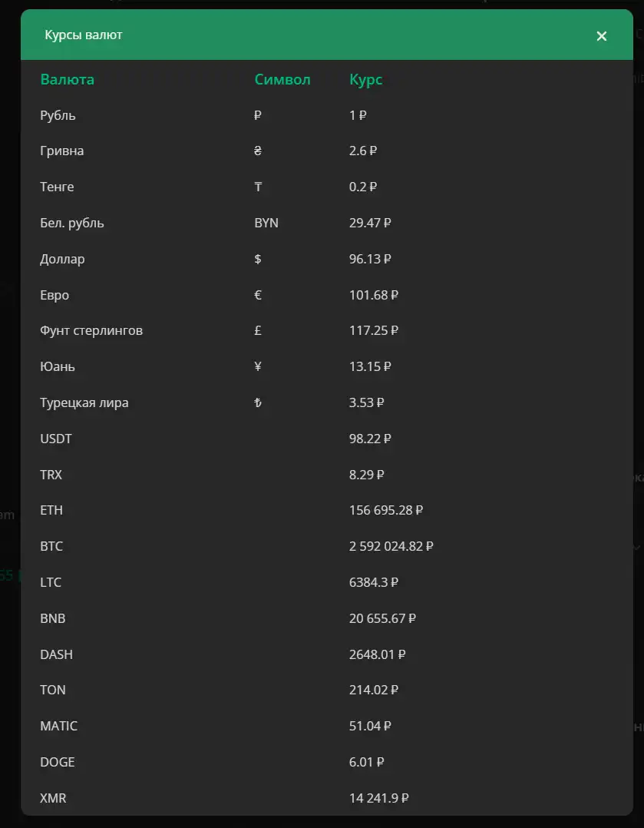Click the DOGE currency row

tap(327, 762)
